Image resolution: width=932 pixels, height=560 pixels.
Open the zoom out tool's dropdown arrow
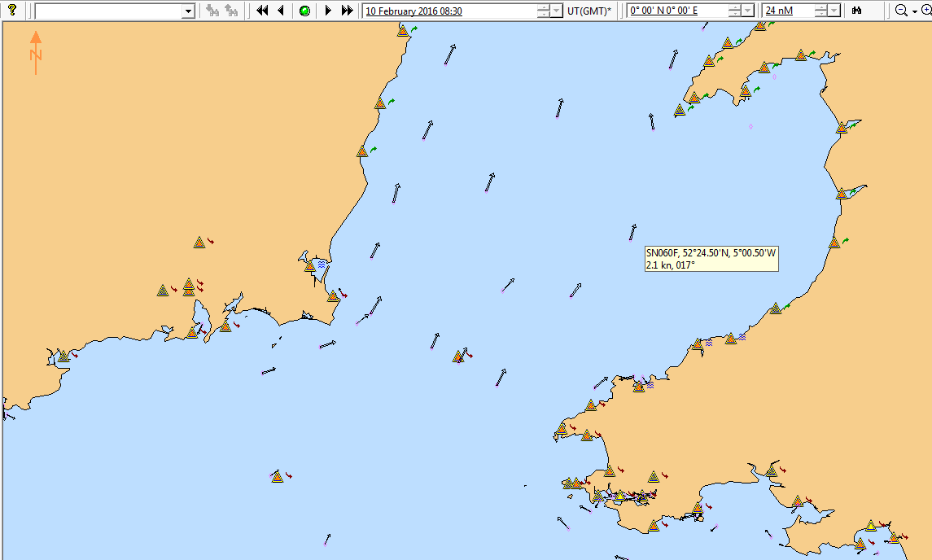(x=914, y=11)
